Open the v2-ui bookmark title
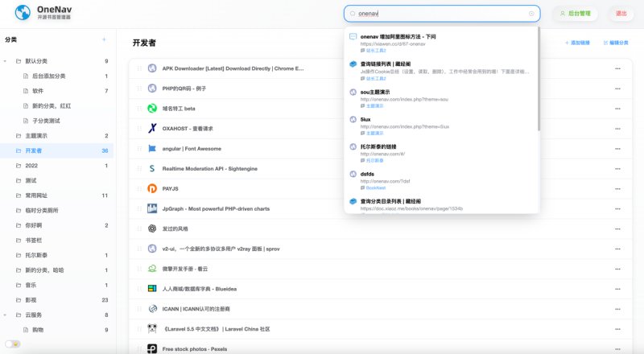The image size is (644, 354). (x=221, y=249)
